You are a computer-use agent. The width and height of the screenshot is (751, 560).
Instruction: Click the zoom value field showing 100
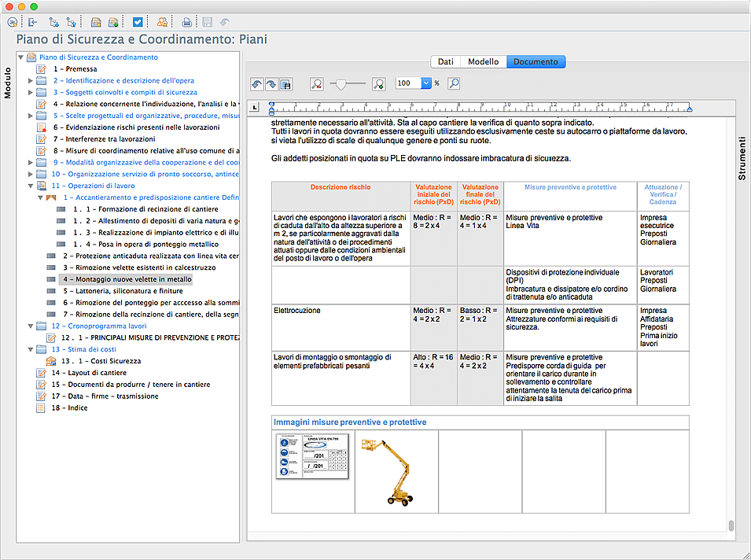click(x=409, y=83)
